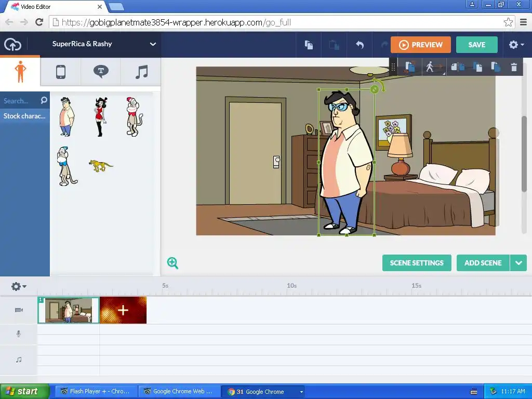Open the cloud upload icon

coord(12,45)
